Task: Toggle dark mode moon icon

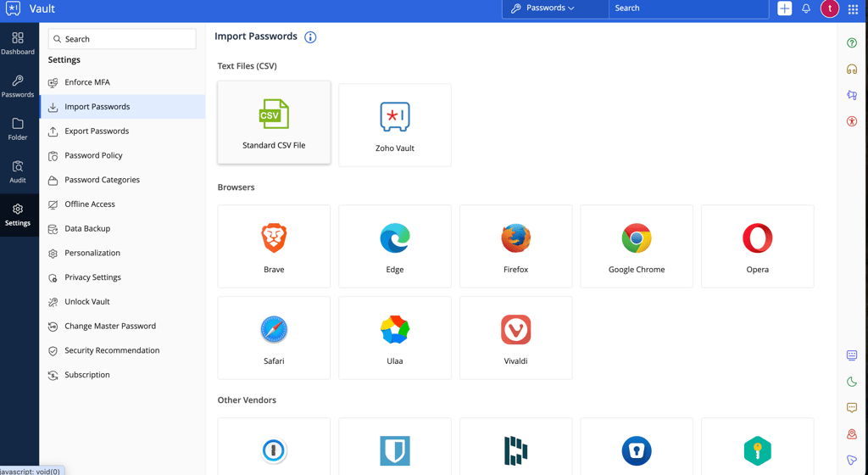Action: click(852, 382)
